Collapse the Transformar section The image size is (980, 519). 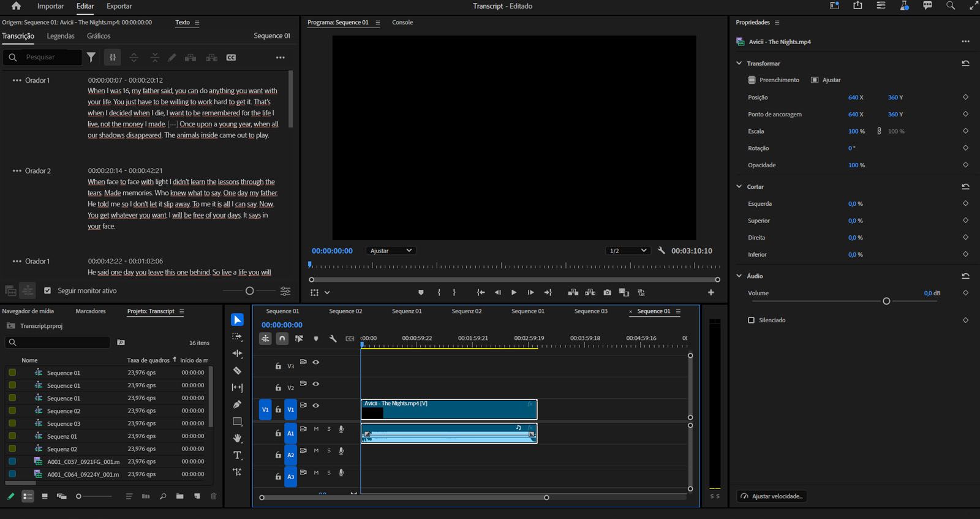pos(739,63)
